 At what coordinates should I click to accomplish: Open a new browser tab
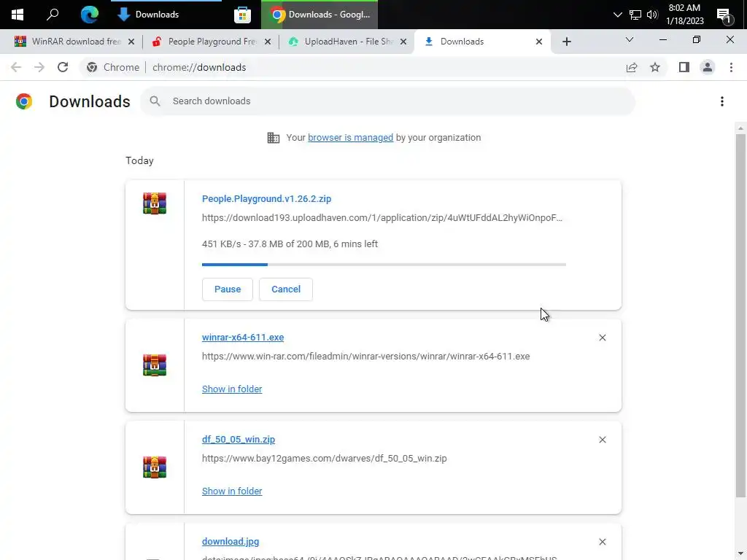pyautogui.click(x=566, y=42)
